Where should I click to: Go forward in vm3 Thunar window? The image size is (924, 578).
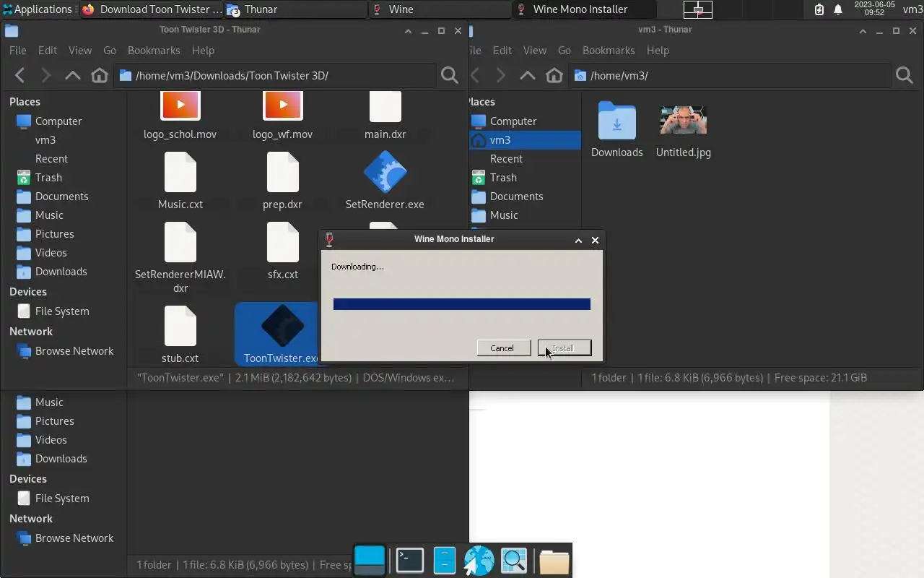click(500, 75)
